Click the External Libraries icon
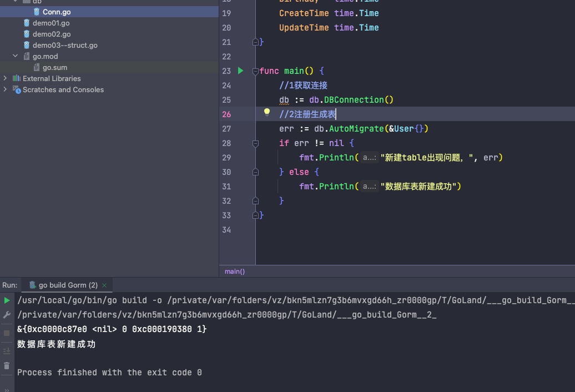 click(17, 78)
